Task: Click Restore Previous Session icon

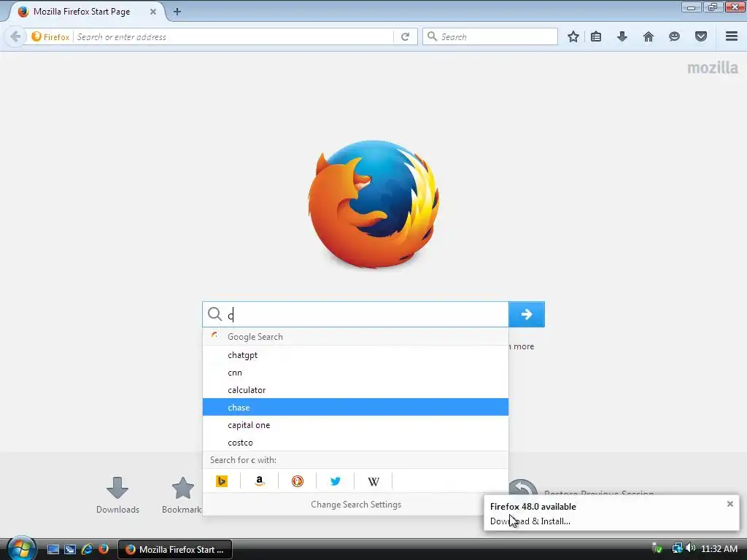Action: click(x=522, y=488)
